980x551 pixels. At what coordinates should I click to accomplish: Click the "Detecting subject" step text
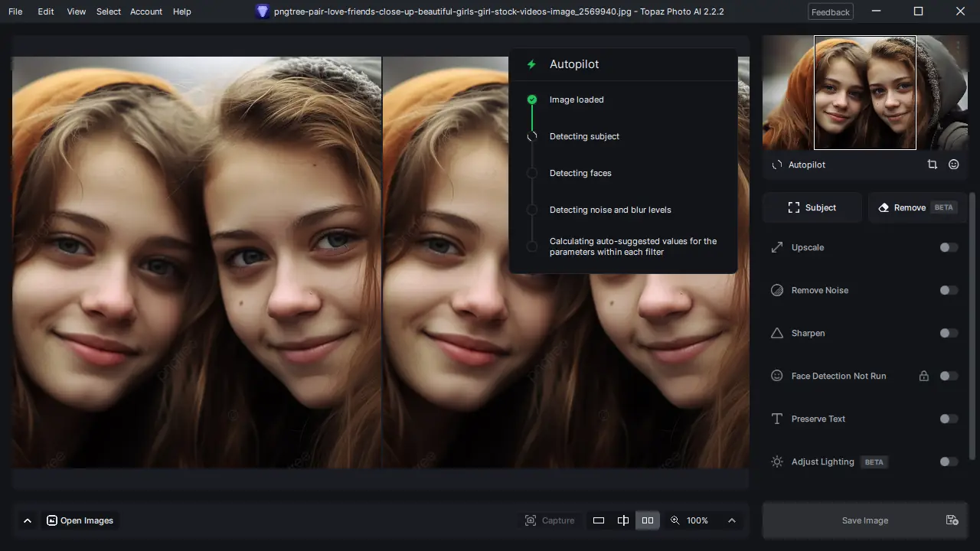click(x=584, y=136)
